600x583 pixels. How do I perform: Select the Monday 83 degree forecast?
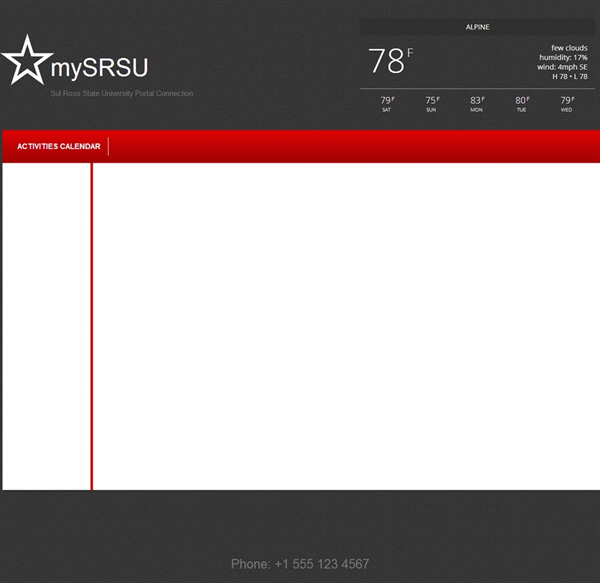[477, 103]
